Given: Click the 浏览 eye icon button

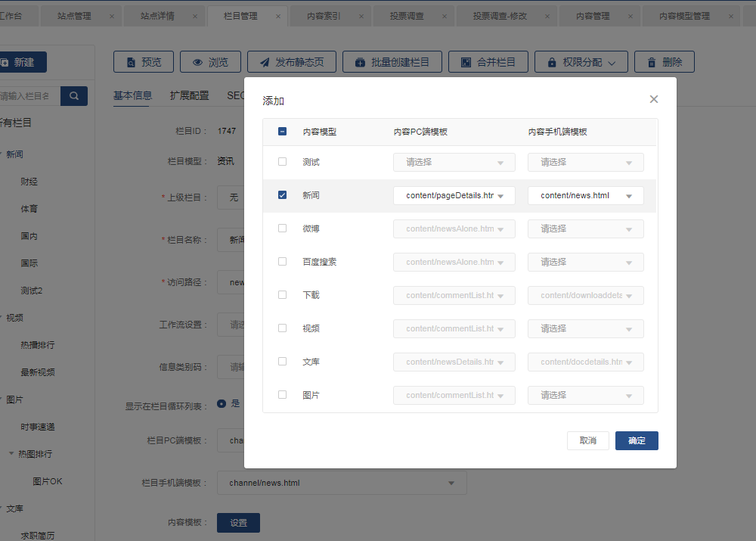Looking at the screenshot, I should tap(209, 62).
